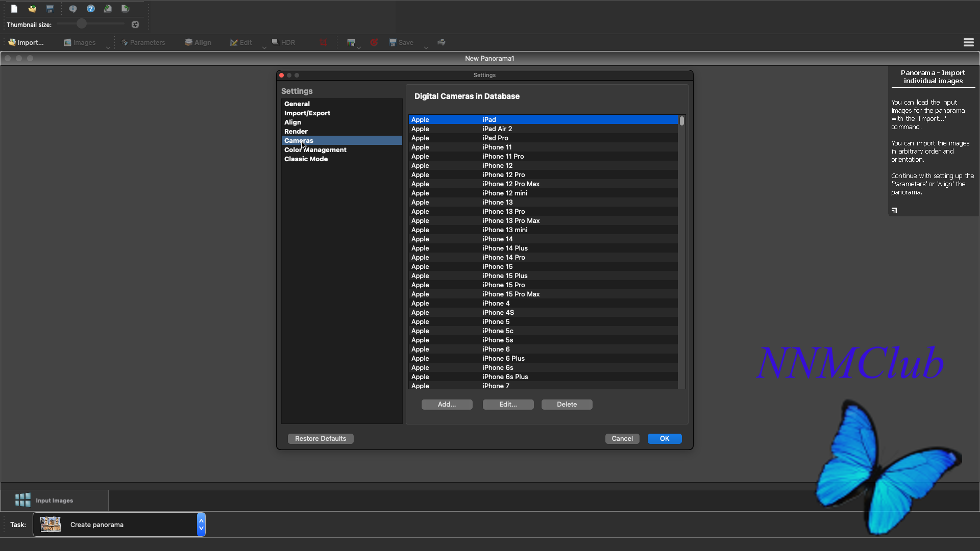Select the iPhone 4S camera row
The width and height of the screenshot is (980, 551).
click(543, 312)
